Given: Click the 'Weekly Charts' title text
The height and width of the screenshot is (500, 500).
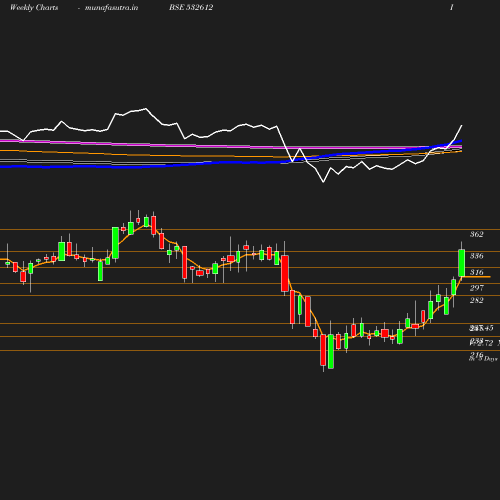Looking at the screenshot, I should tap(34, 7).
